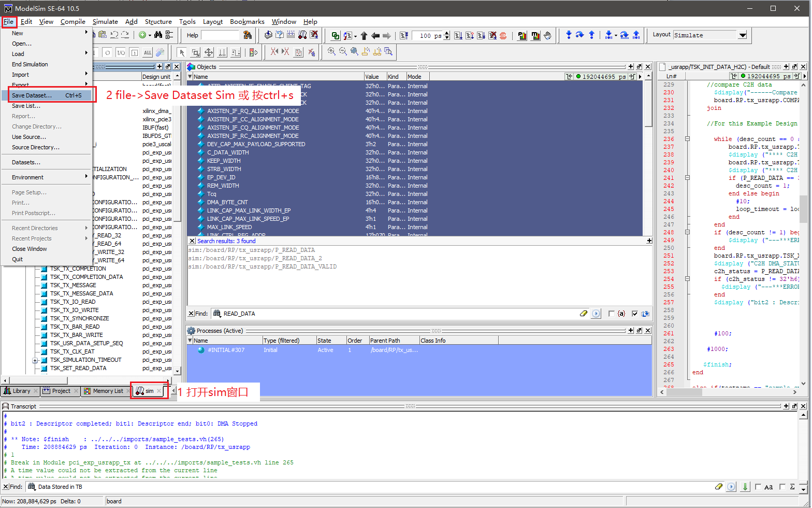Collapse the fold marker at code line 248
This screenshot has height=508, width=812.
pos(687,232)
